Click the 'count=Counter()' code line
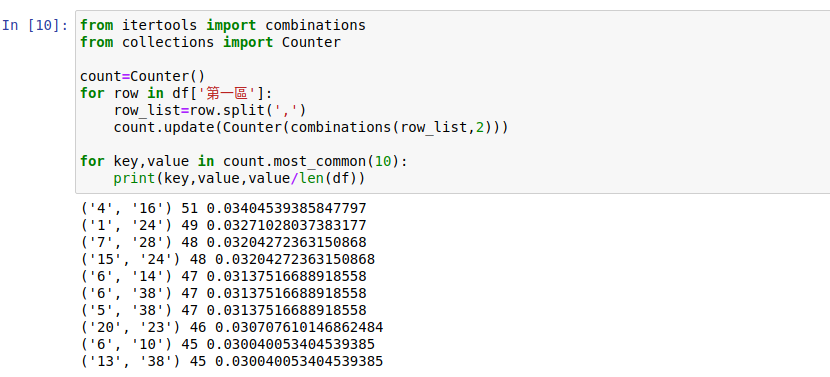This screenshot has height=377, width=830. [142, 76]
